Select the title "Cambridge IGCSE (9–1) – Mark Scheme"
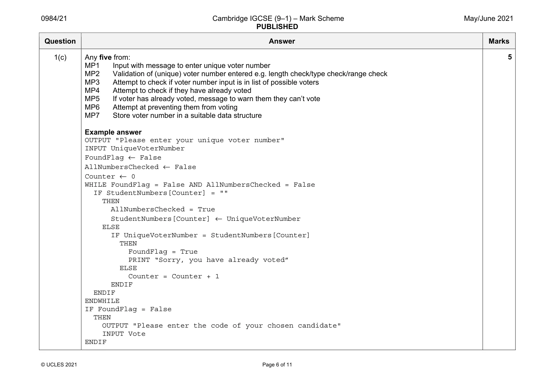The height and width of the screenshot is (392, 555). [278, 18]
